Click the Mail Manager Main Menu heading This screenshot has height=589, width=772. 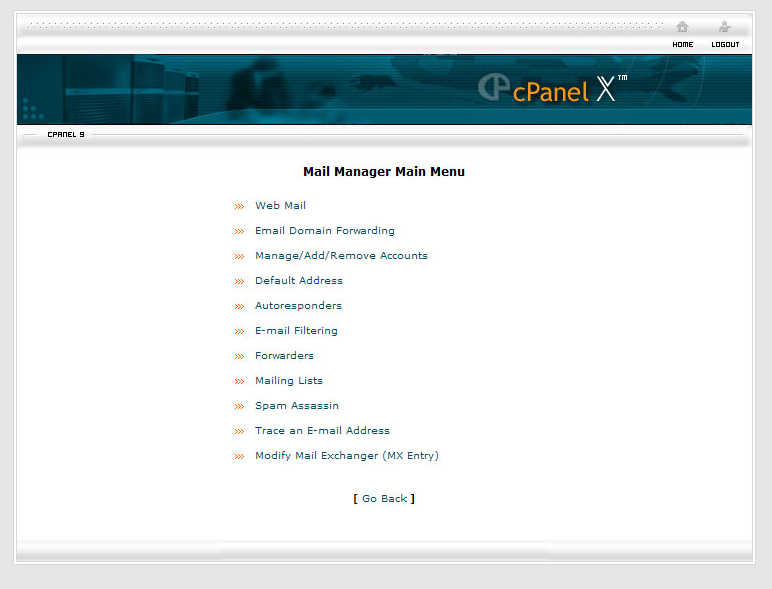pos(384,172)
